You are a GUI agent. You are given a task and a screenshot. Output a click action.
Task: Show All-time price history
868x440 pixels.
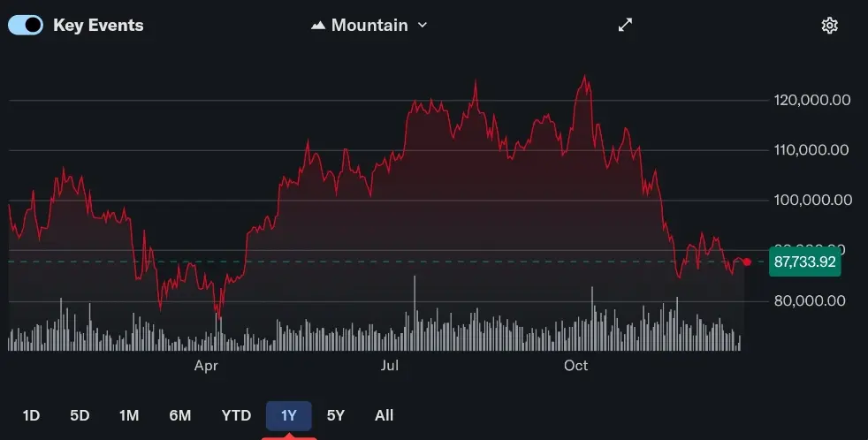coord(384,415)
